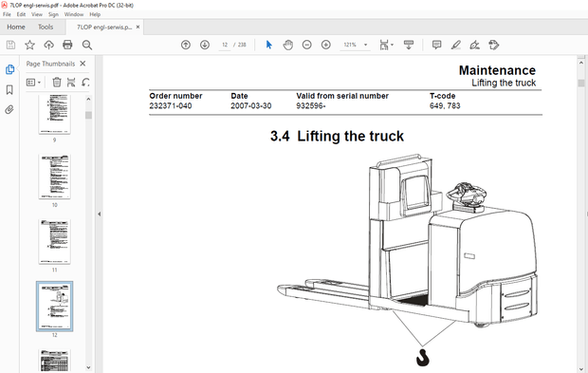Click the document scrollbar down arrow

point(581,368)
